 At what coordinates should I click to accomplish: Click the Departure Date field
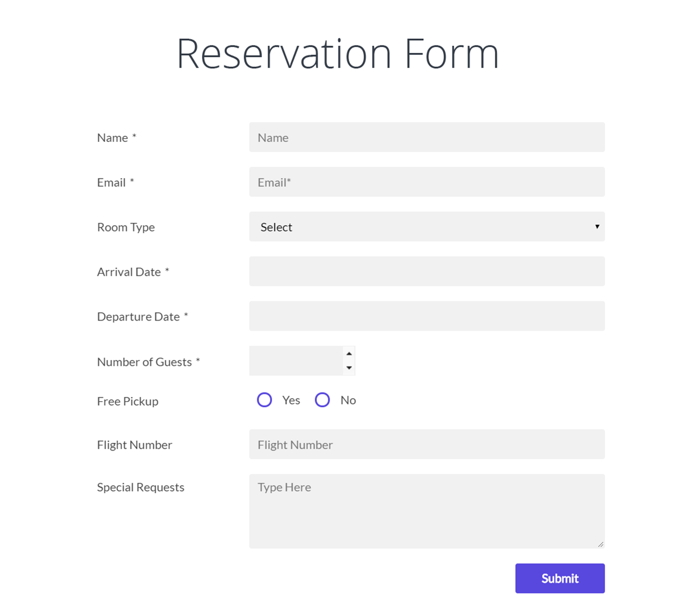(x=427, y=316)
